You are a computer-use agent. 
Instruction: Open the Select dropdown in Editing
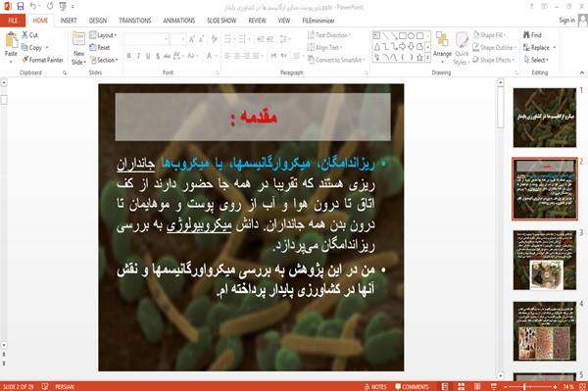[x=536, y=60]
